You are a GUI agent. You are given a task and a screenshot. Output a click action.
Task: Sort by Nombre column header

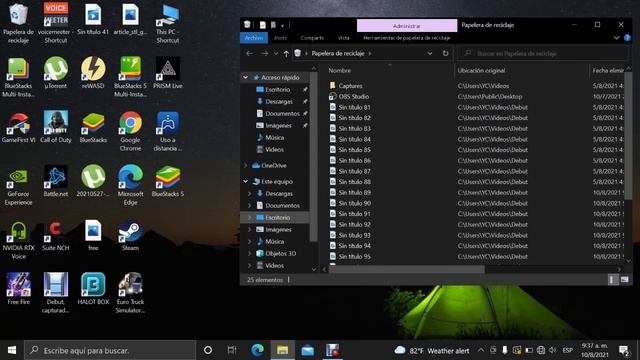click(340, 70)
